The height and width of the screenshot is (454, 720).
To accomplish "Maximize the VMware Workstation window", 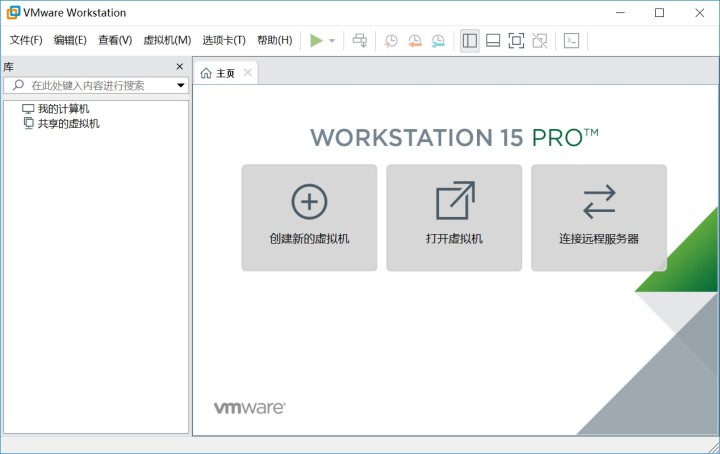I will [x=659, y=13].
